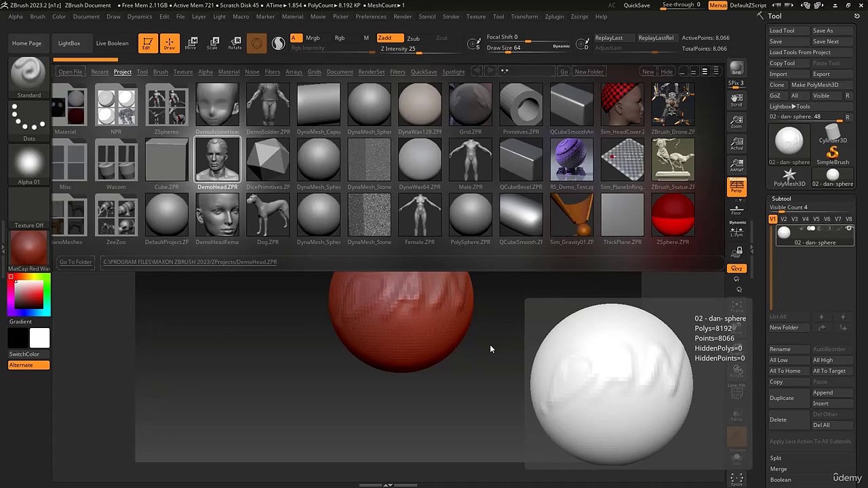Open the Preferences menu
This screenshot has width=868, height=488.
[371, 16]
